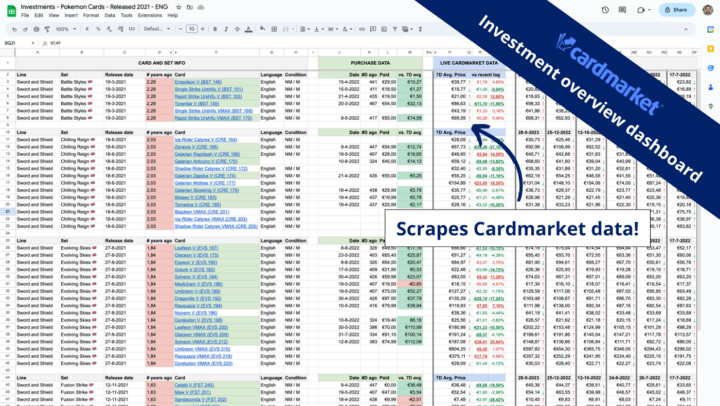The width and height of the screenshot is (720, 406).
Task: Open the comments history icon
Action: (622, 10)
